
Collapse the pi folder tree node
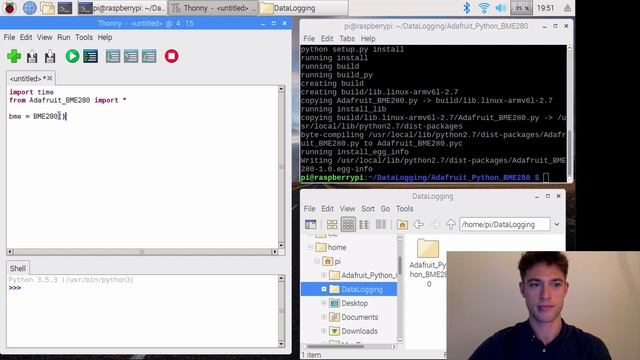pos(317,261)
